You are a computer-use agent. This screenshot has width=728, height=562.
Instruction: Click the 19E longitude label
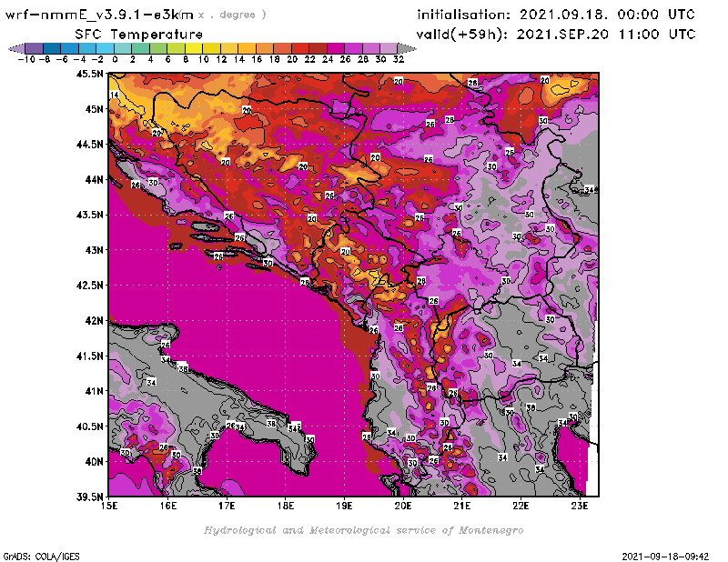(345, 506)
